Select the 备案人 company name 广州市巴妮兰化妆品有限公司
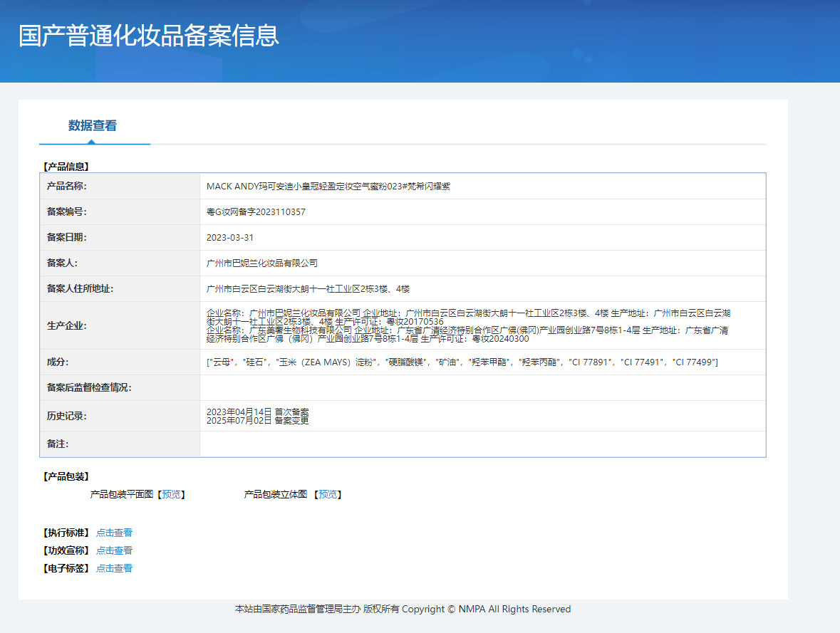 click(x=261, y=263)
